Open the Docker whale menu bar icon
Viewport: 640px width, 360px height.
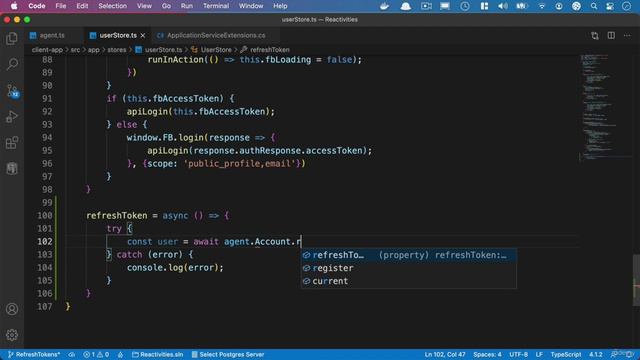pos(384,6)
